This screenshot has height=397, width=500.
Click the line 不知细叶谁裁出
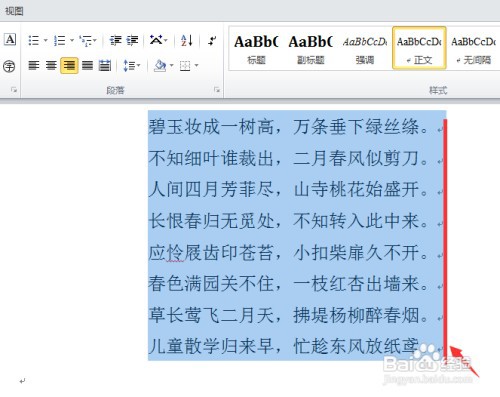pos(211,158)
